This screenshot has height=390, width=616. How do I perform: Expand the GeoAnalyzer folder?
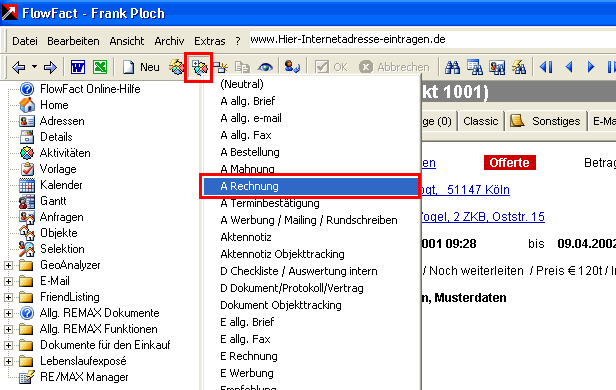click(8, 265)
